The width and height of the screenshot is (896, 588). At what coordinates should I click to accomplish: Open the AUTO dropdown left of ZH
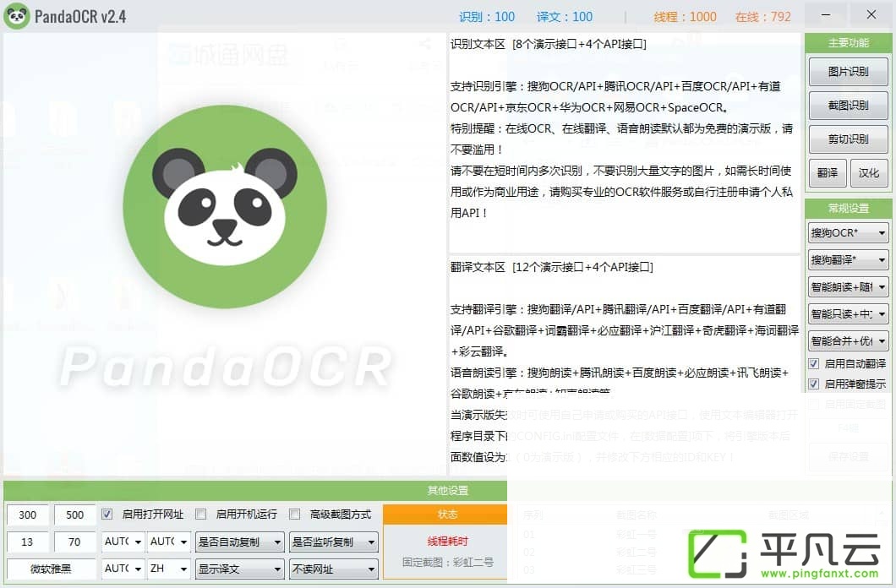coord(123,569)
